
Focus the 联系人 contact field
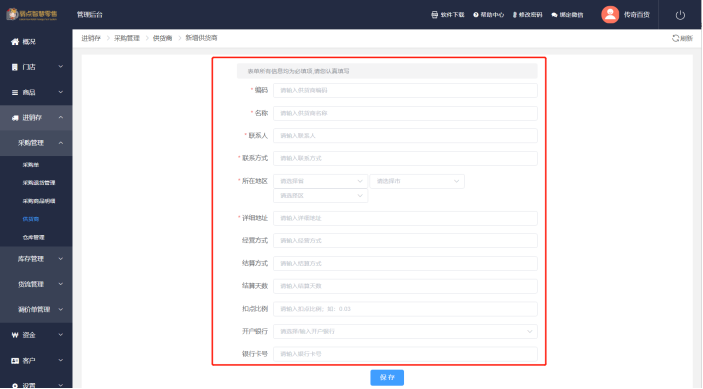click(x=405, y=136)
